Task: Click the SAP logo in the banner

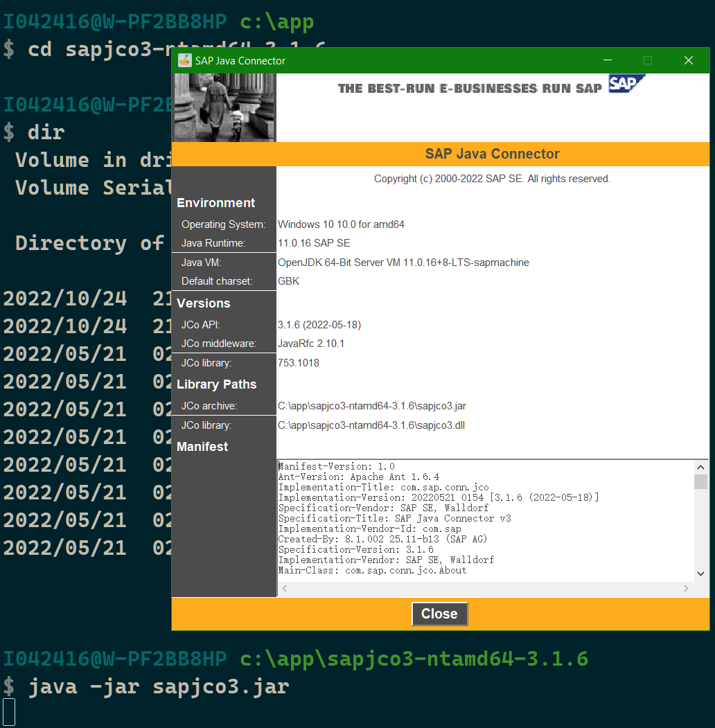Action: pos(626,84)
